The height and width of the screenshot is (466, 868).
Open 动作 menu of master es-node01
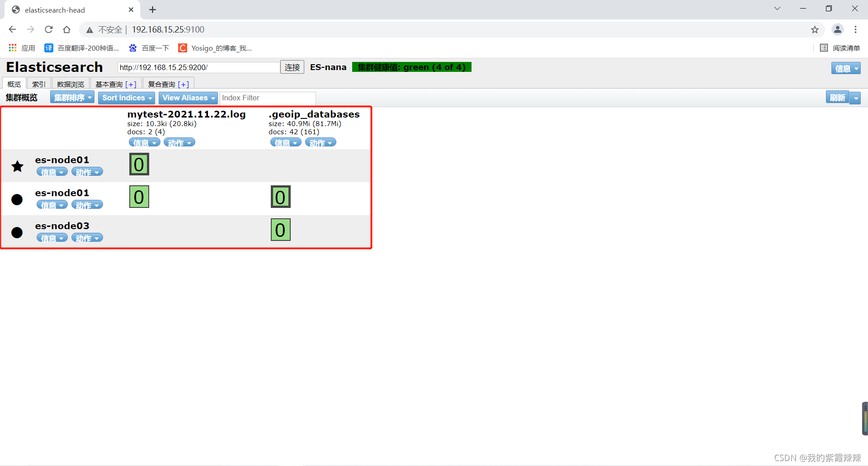point(87,172)
